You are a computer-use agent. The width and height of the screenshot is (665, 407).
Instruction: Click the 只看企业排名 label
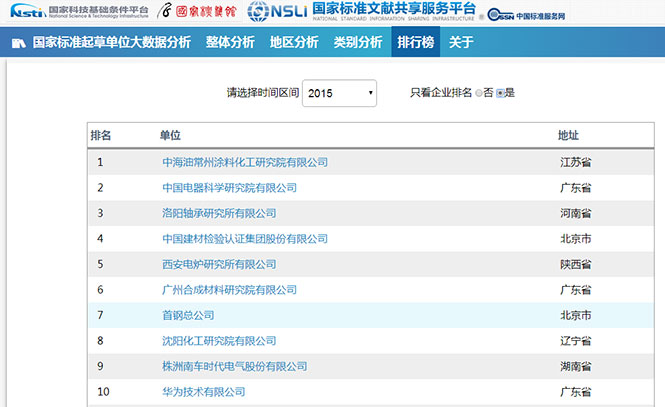(x=441, y=93)
